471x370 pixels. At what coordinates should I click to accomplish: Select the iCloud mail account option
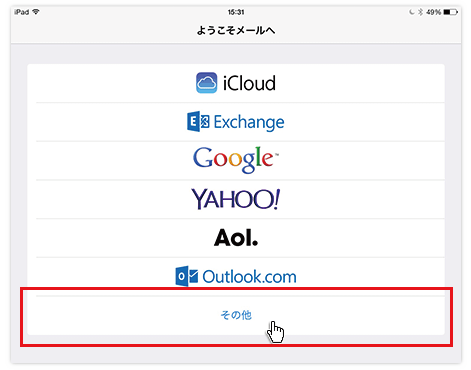pos(236,83)
